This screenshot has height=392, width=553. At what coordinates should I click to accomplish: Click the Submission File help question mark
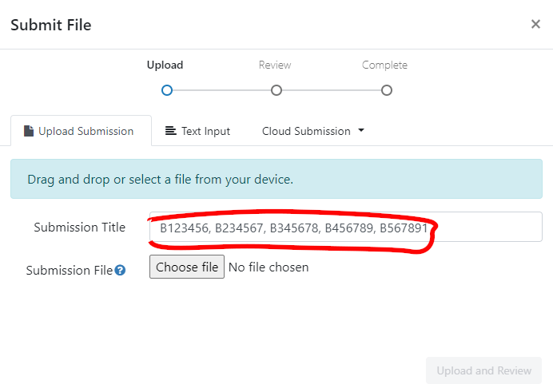[x=120, y=271]
